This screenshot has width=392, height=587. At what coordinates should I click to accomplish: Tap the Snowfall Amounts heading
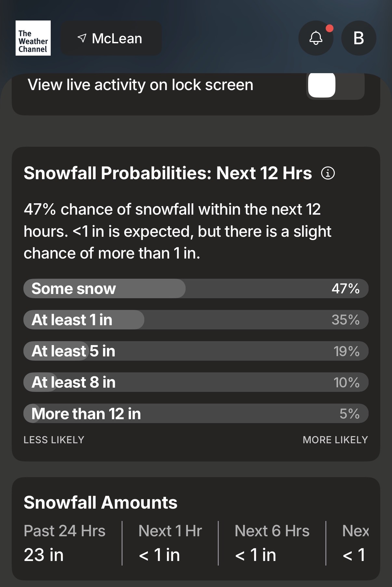pos(100,502)
